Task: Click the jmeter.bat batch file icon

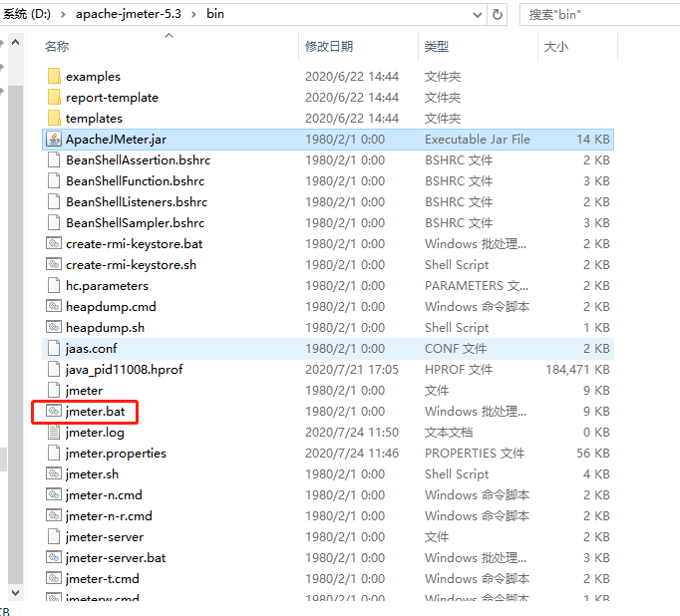Action: 54,411
